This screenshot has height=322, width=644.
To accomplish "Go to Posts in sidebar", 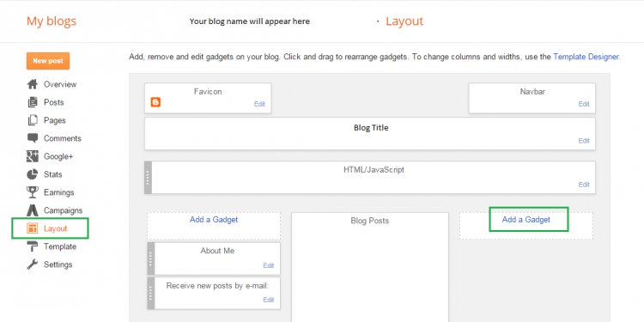I will pyautogui.click(x=54, y=102).
